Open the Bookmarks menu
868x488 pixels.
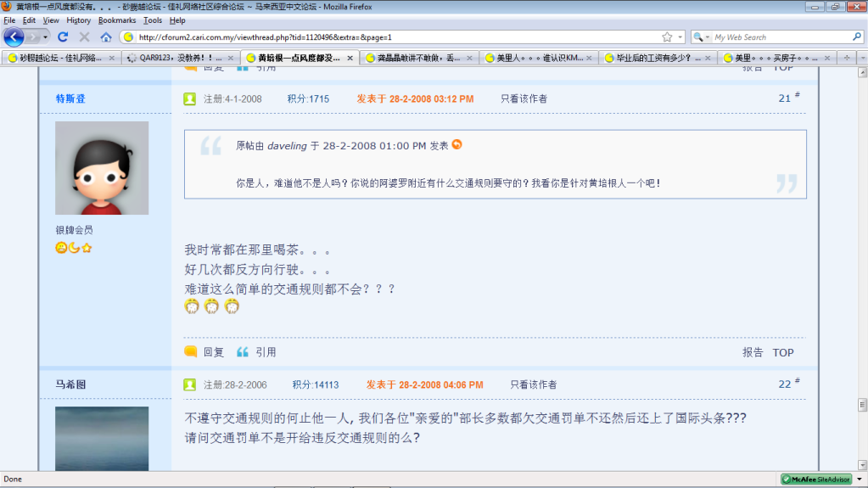[116, 20]
